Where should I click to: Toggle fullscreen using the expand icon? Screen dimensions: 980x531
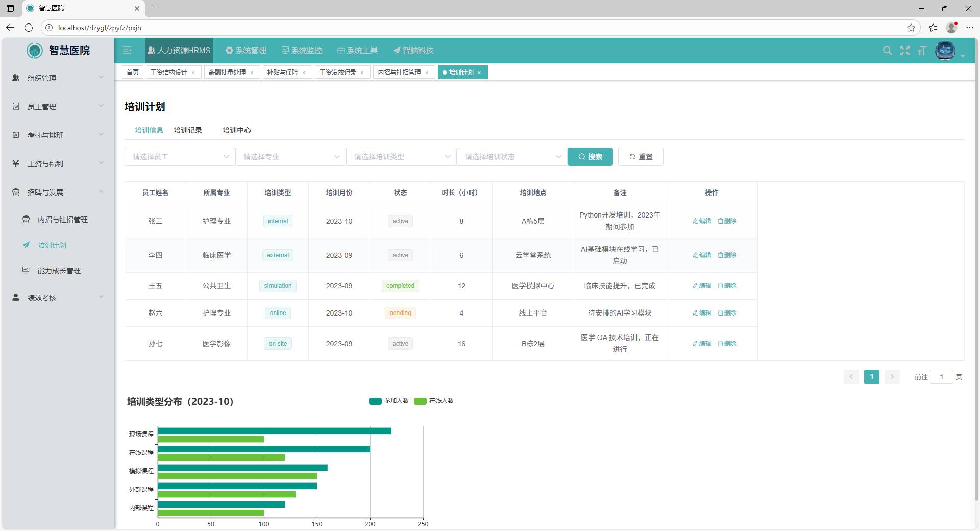(x=904, y=51)
